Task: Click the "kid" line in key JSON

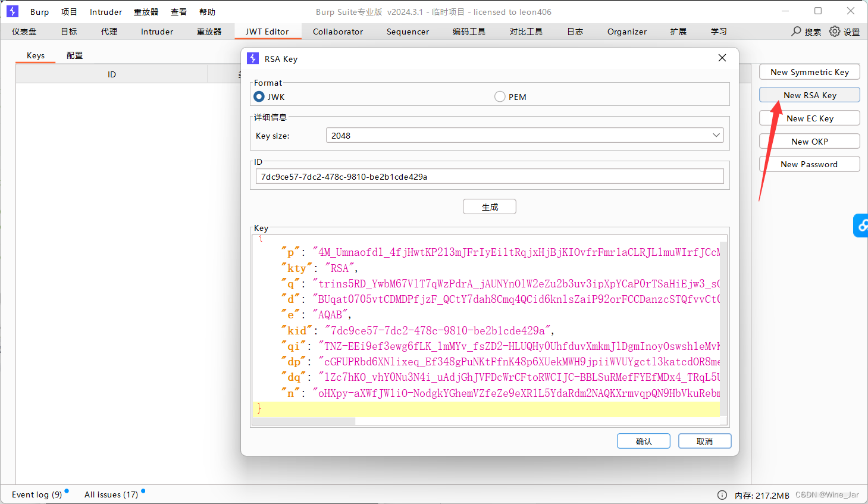Action: (418, 330)
